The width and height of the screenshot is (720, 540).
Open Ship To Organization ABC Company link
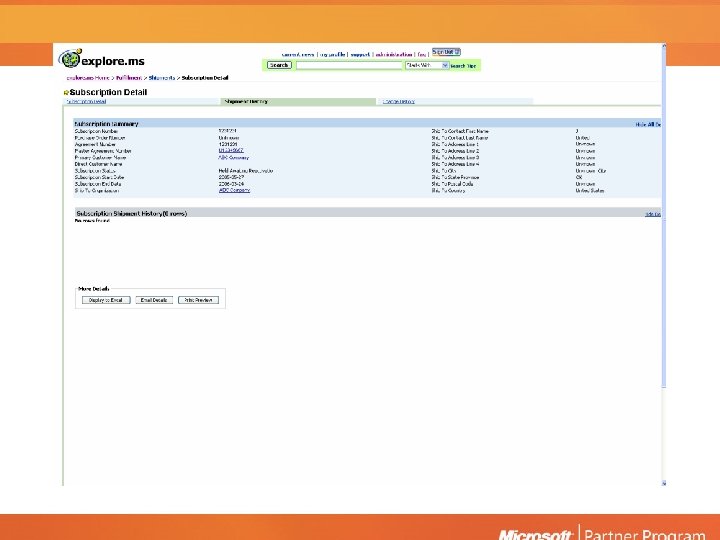tap(234, 190)
